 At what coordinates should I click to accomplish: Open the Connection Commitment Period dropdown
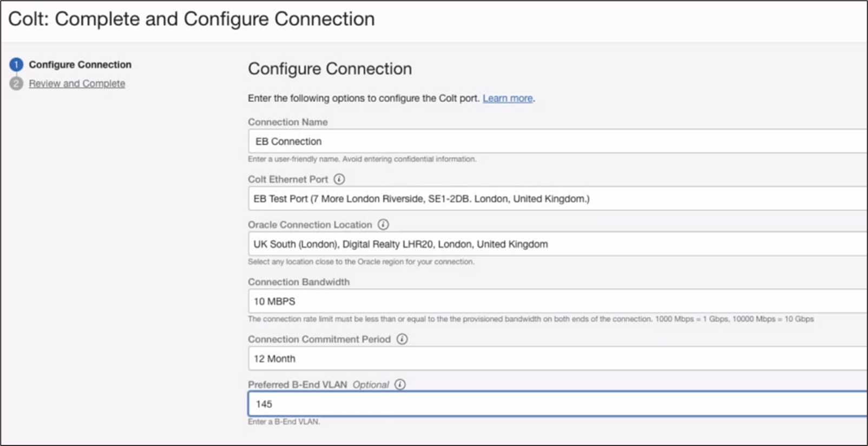pos(558,358)
